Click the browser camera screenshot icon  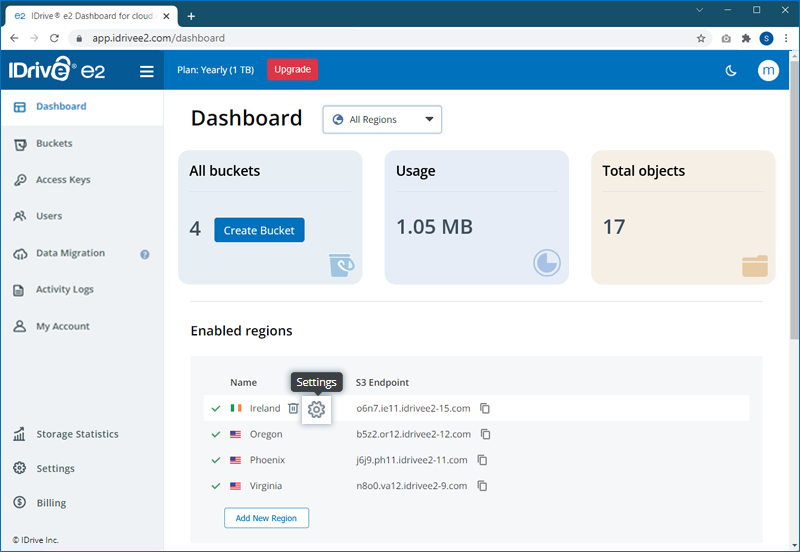point(726,38)
